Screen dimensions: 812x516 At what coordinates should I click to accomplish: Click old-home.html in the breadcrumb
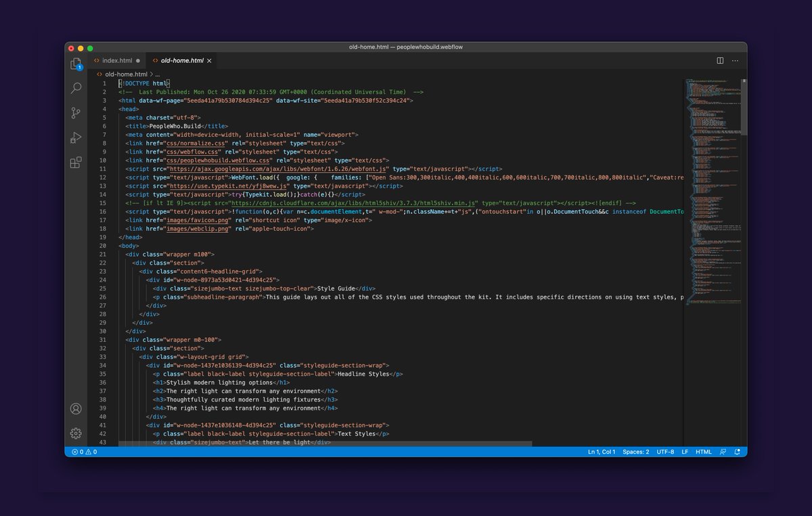pos(126,74)
